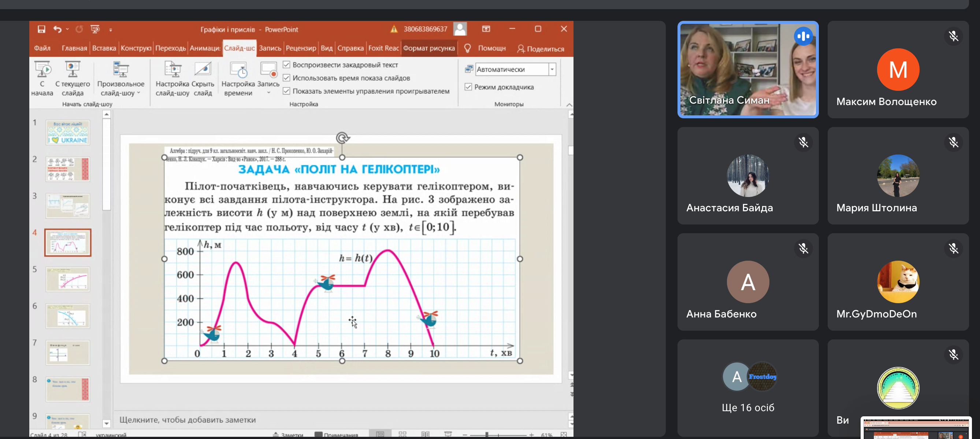Start Slide Show from the status bar

click(448, 435)
